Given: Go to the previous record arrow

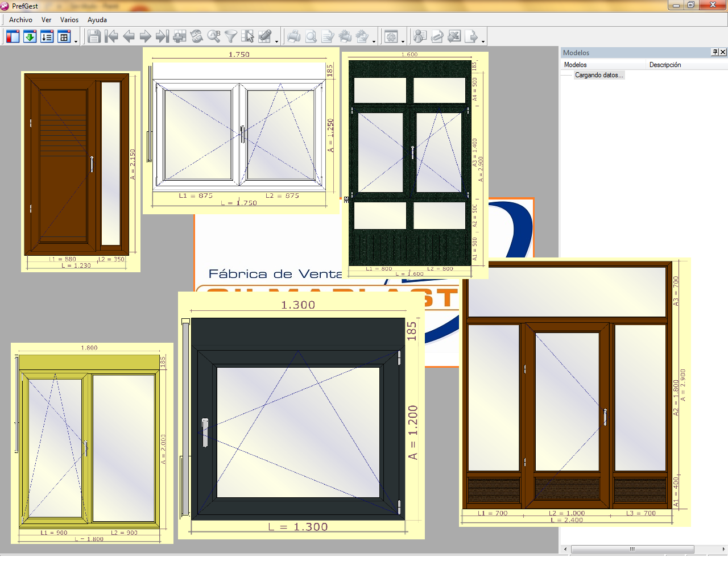Looking at the screenshot, I should (x=129, y=37).
